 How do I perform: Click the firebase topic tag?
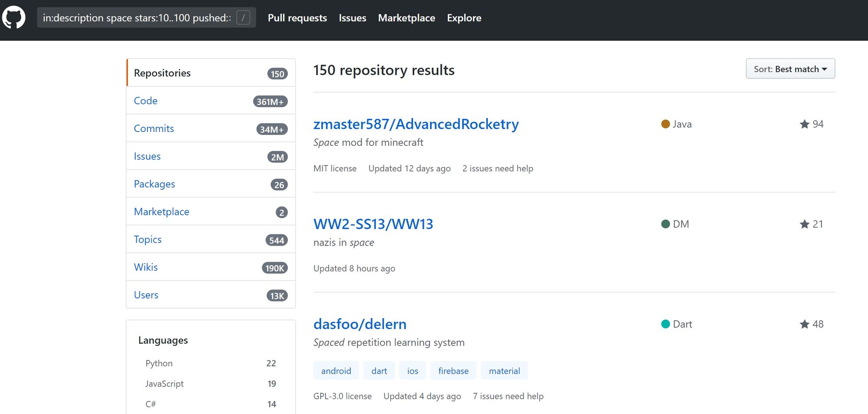(x=453, y=371)
